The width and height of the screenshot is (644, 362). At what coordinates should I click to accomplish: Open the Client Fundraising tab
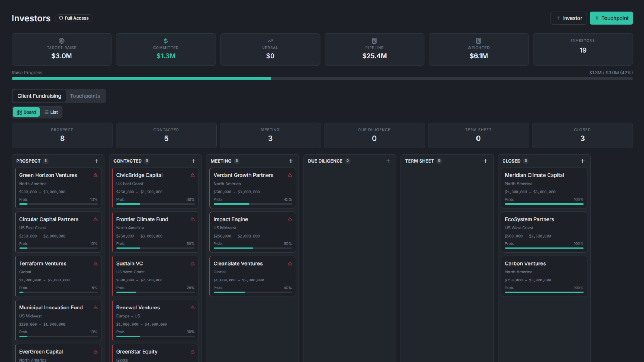click(x=39, y=96)
